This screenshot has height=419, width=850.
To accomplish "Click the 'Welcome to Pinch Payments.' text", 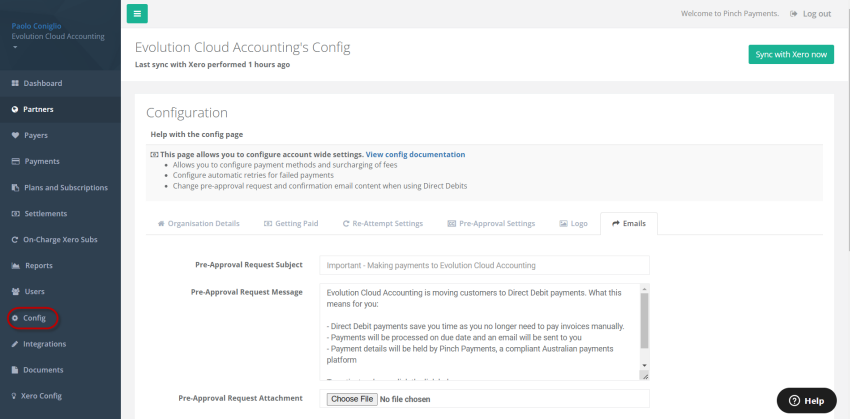I will [x=730, y=14].
